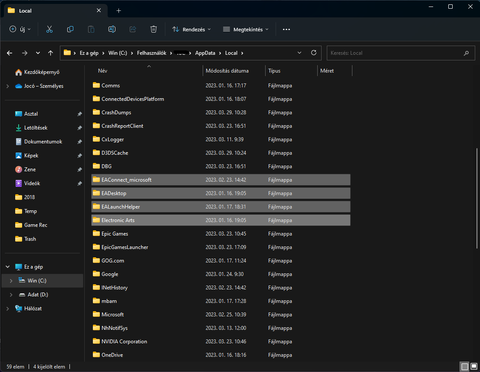Select Trash folder in sidebar
Viewport: 480px width, 372px height.
click(26, 239)
